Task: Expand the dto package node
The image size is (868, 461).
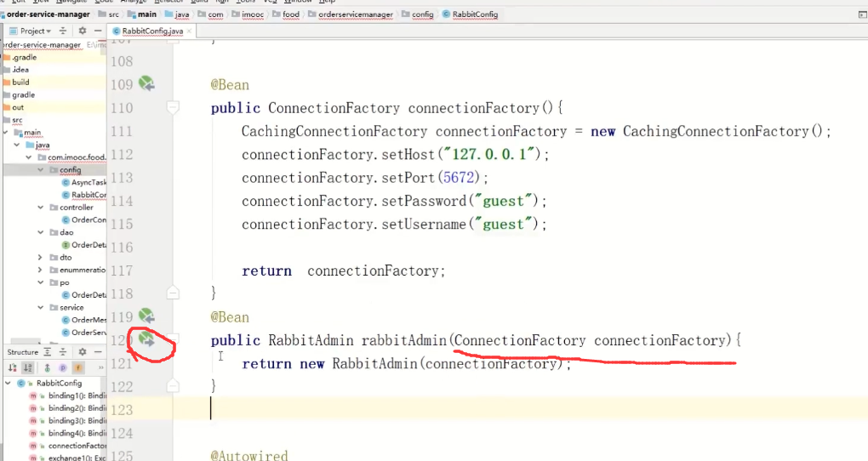Action: click(40, 258)
